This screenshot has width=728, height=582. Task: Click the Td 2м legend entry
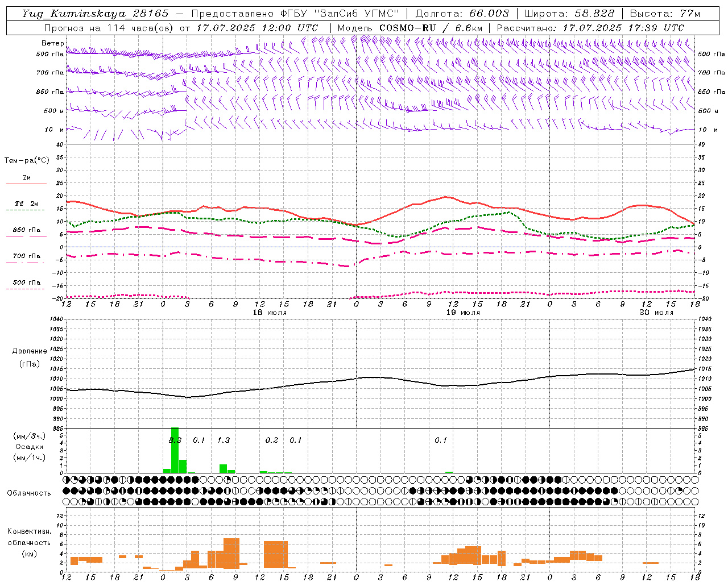(27, 203)
